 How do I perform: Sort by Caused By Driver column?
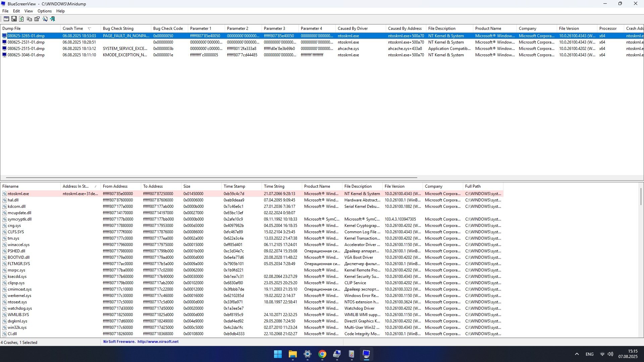361,28
